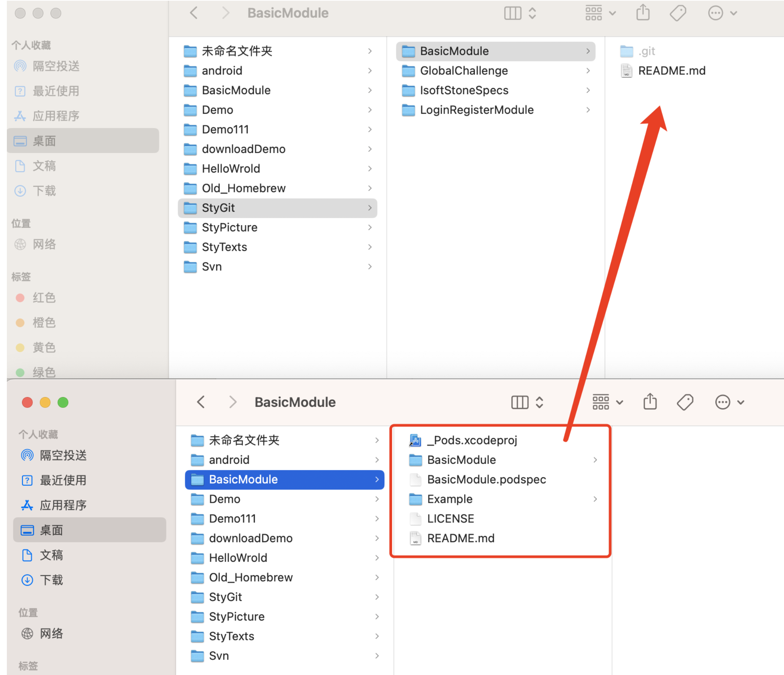Click the Tags icon in the front window toolbar

pos(685,402)
